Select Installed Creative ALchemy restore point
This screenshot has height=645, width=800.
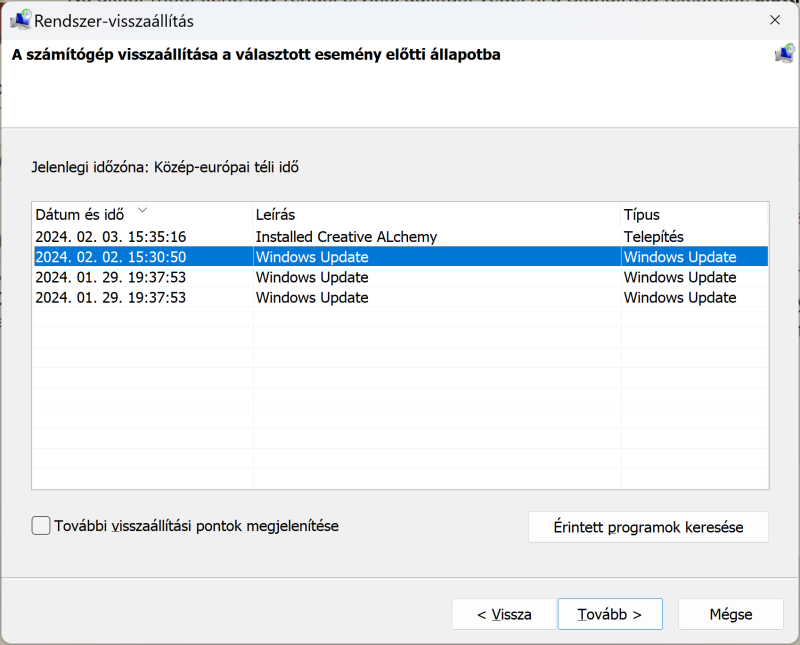[x=346, y=237]
